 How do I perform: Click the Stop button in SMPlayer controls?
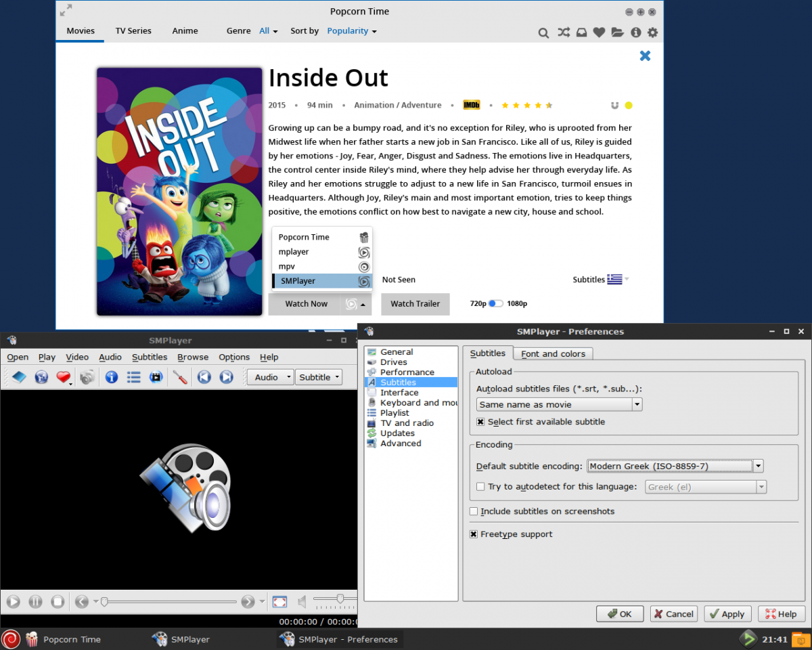pos(58,601)
